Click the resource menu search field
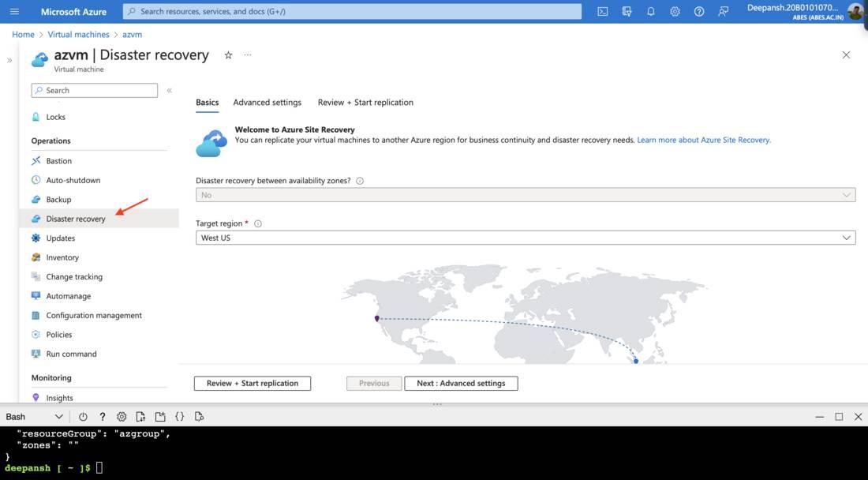Viewport: 868px width, 480px height. [x=95, y=90]
